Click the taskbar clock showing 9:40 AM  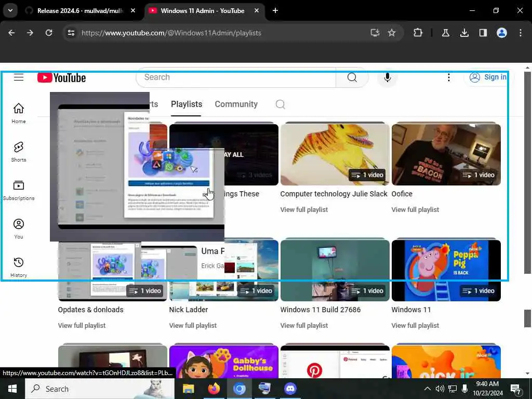click(x=487, y=389)
